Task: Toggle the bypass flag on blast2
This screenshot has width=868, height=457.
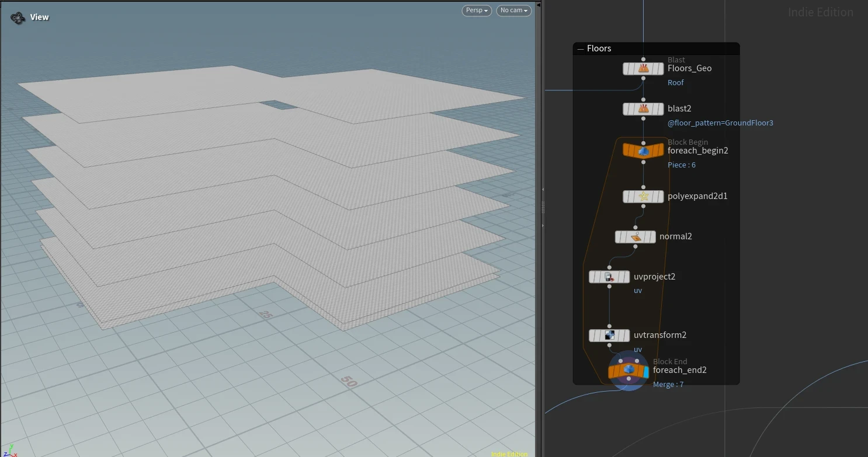Action: point(627,109)
